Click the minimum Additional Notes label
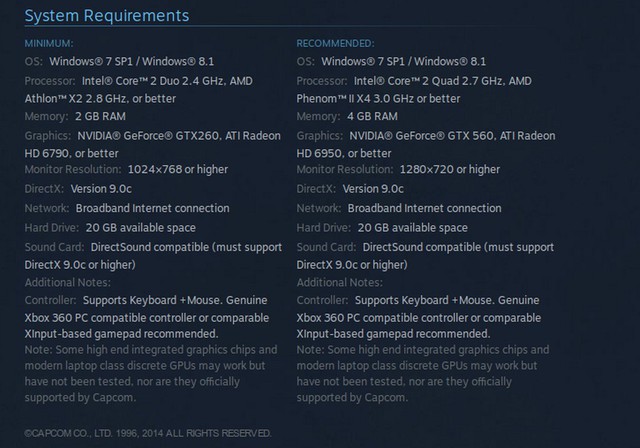The width and height of the screenshot is (640, 448). [68, 283]
